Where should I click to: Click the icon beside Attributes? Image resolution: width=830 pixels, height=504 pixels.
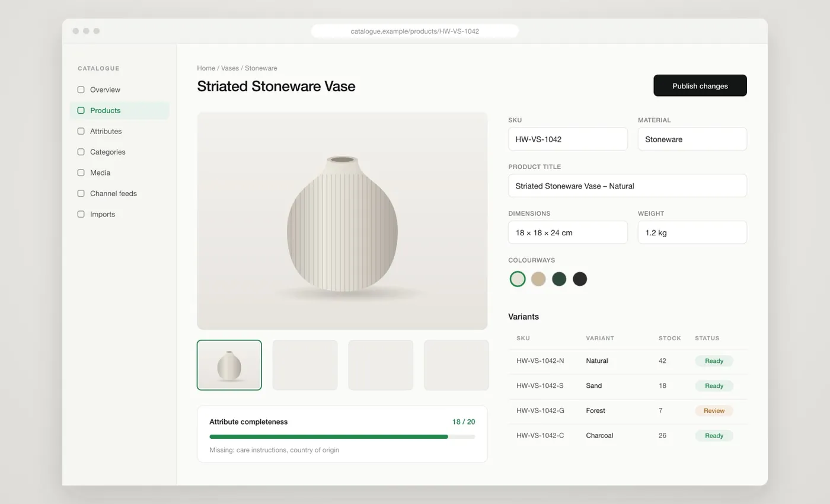click(81, 131)
